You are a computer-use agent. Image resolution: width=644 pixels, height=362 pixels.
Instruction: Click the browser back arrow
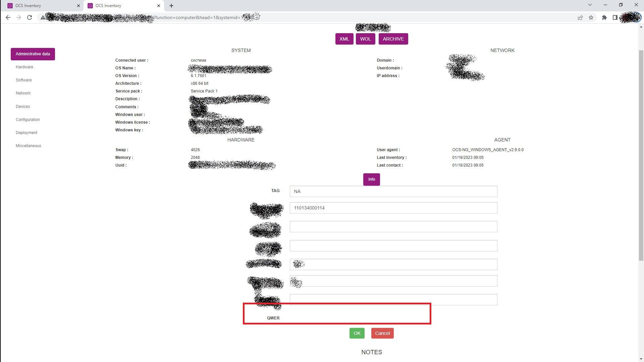[8, 17]
